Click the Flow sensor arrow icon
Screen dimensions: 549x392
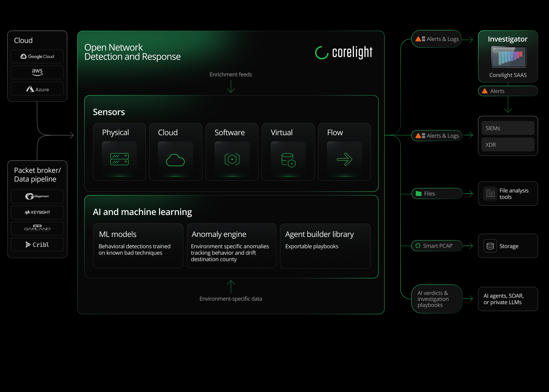(x=344, y=159)
